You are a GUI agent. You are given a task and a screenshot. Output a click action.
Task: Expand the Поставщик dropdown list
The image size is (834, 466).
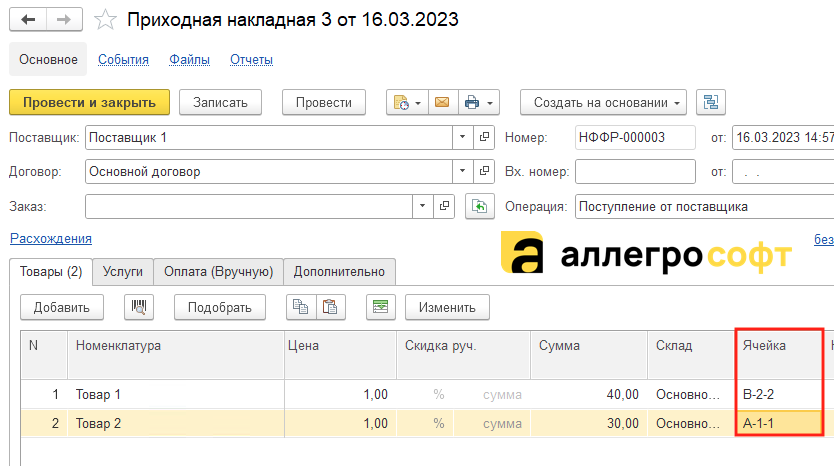pos(462,137)
